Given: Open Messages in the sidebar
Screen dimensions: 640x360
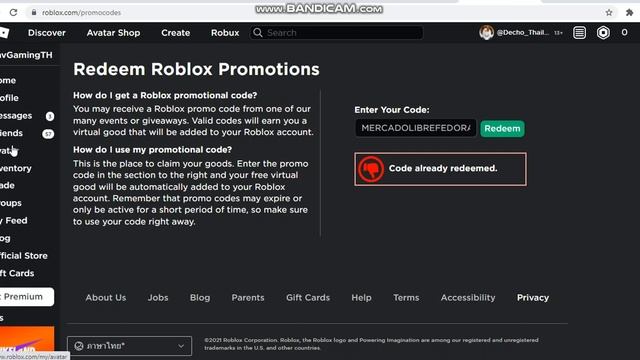Looking at the screenshot, I should 16,116.
